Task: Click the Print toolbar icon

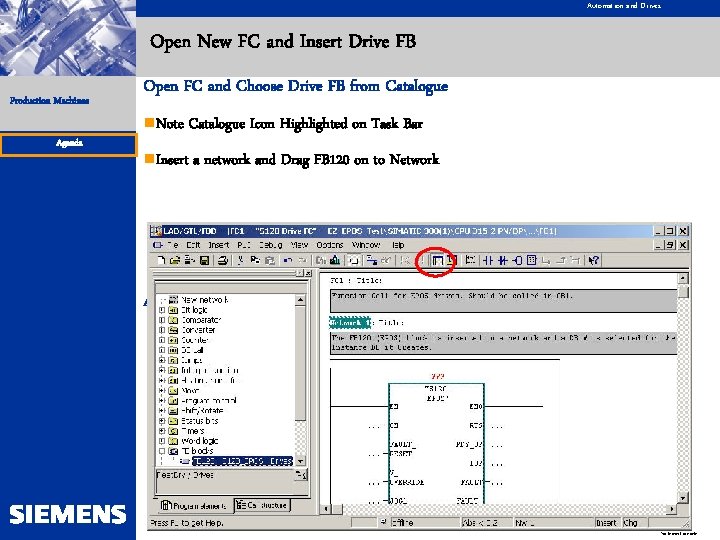Action: 223,260
